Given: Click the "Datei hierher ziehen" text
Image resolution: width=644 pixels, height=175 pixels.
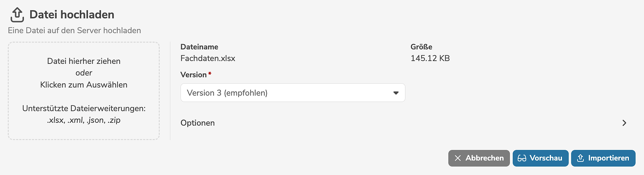Looking at the screenshot, I should [84, 61].
